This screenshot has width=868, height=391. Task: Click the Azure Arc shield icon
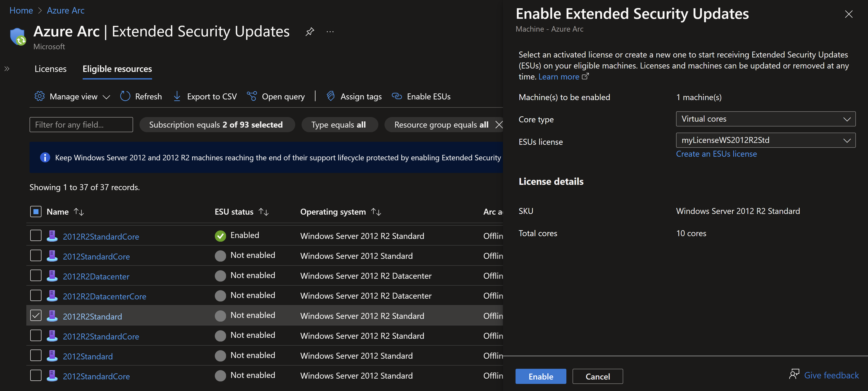tap(18, 36)
